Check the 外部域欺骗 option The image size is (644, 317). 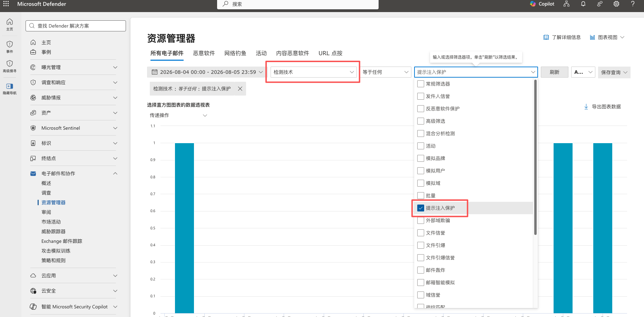421,220
